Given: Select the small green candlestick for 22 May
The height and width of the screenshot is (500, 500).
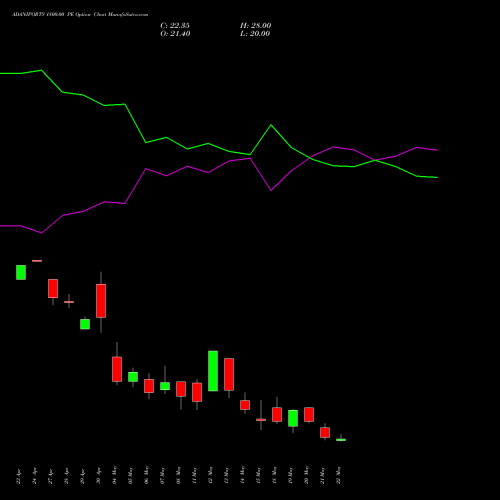Looking at the screenshot, I should 341,440.
